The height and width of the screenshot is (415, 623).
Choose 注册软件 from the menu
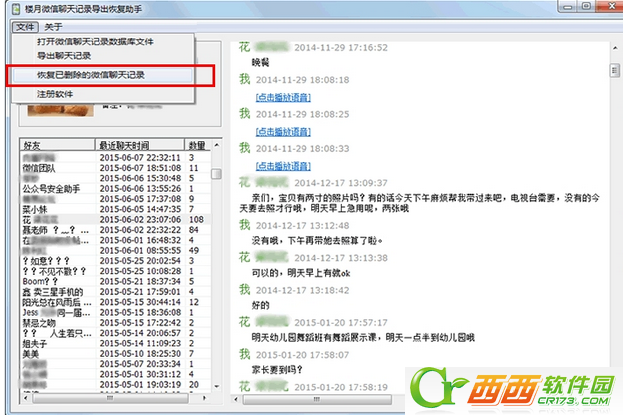(55, 94)
